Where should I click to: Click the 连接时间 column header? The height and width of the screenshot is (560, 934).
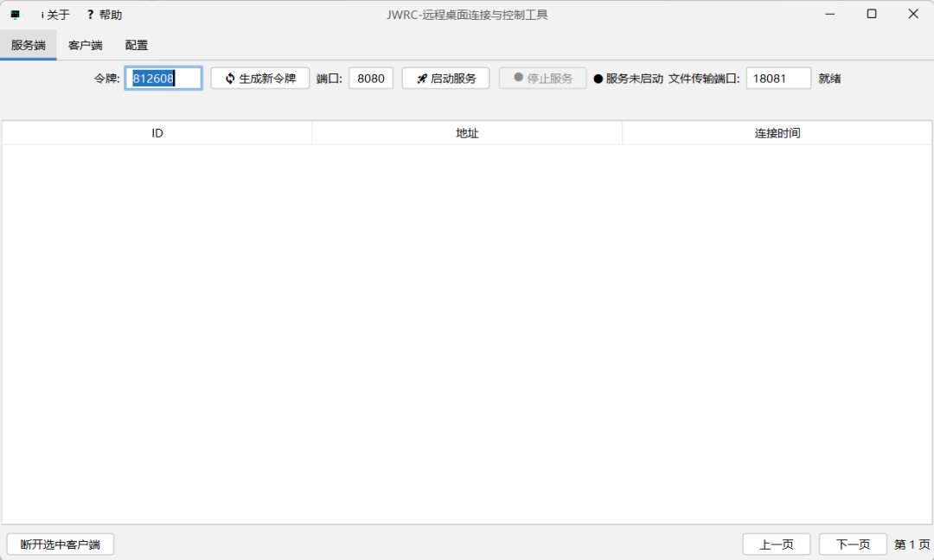click(x=777, y=132)
